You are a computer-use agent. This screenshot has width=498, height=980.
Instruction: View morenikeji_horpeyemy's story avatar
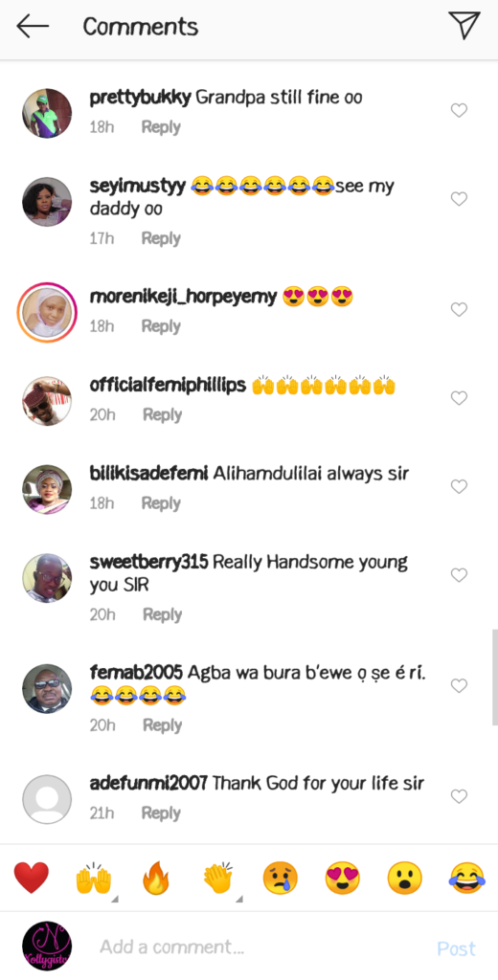[47, 313]
